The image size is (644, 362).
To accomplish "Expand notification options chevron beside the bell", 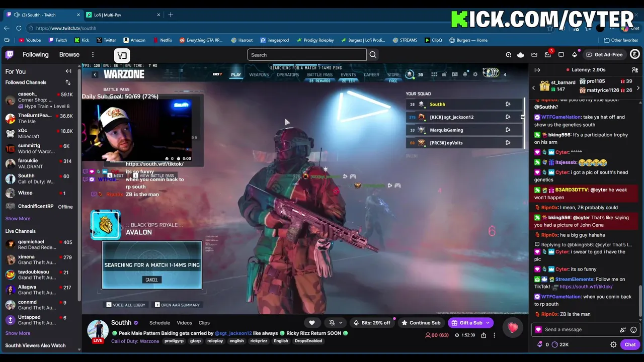I will tap(341, 323).
